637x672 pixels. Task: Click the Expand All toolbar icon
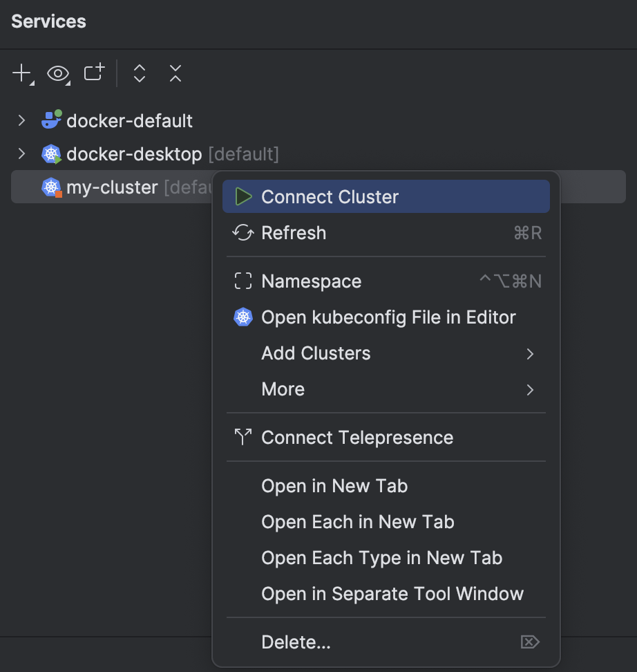(x=138, y=73)
